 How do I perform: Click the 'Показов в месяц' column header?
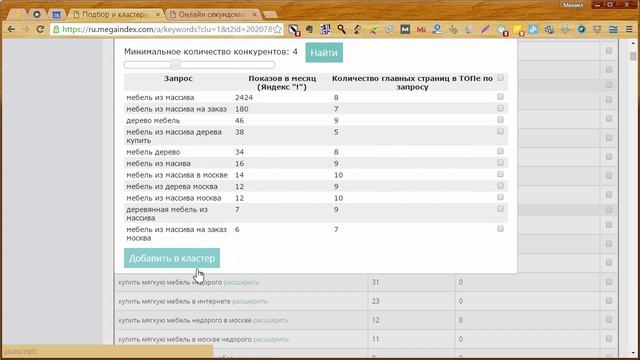[x=282, y=82]
